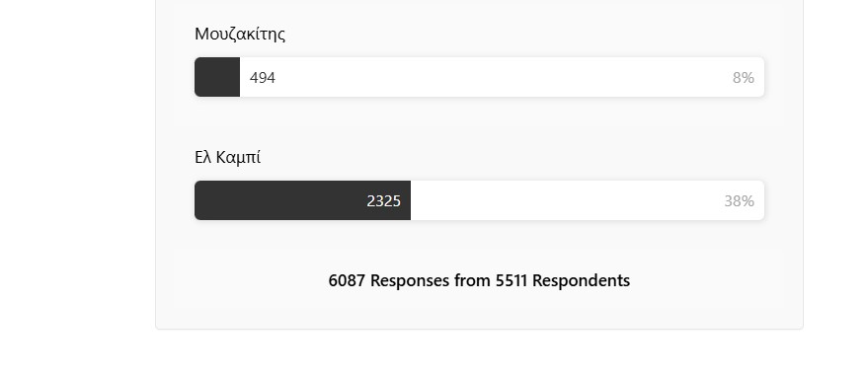The height and width of the screenshot is (380, 868).
Task: Select the dark filled segment of Μουζακίτης bar
Action: 217,77
